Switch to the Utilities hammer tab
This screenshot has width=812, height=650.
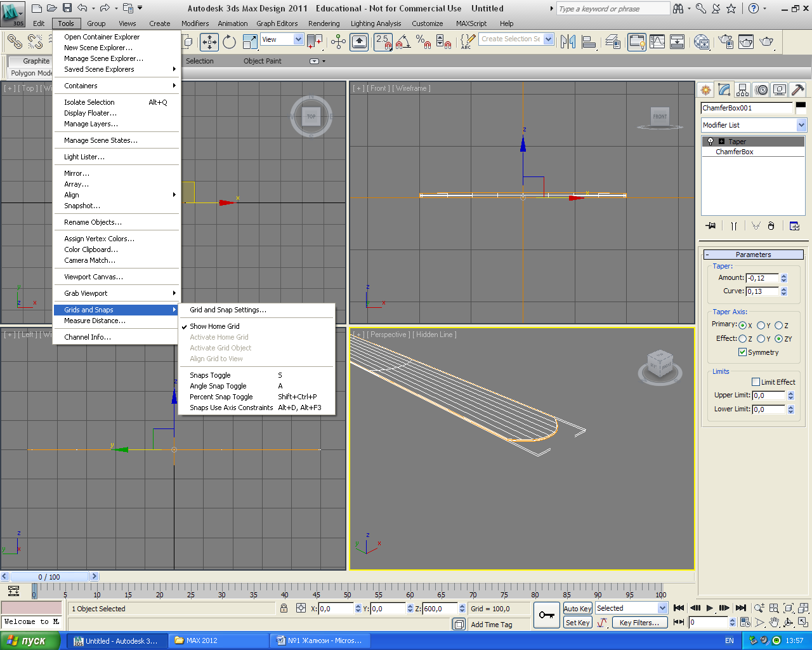[x=798, y=90]
